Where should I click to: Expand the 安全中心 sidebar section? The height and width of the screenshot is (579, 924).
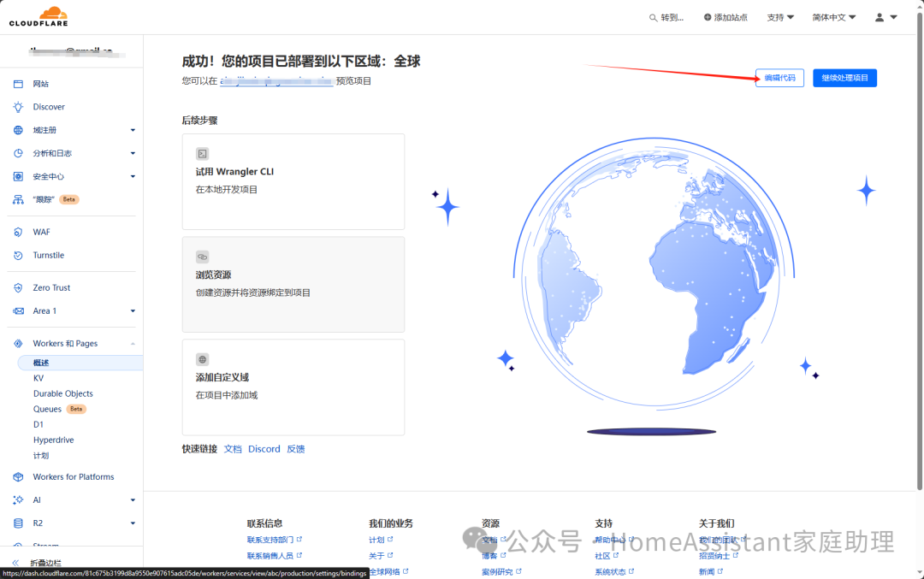point(133,176)
